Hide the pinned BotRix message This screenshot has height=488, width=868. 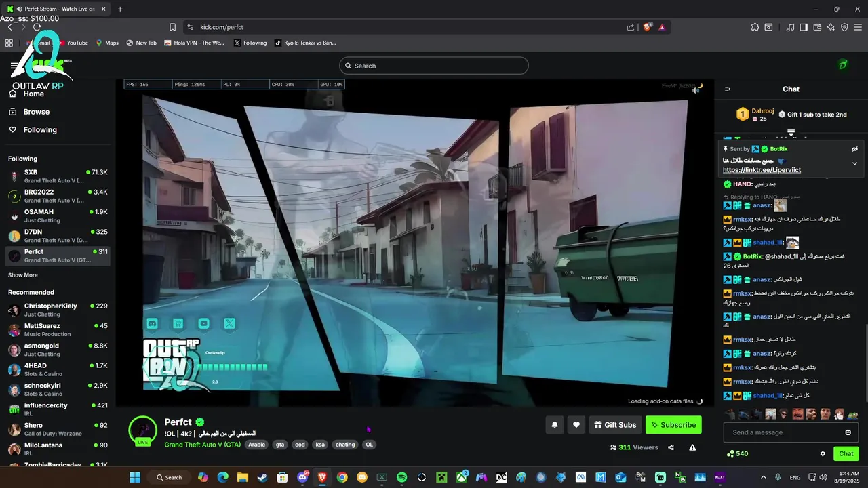tap(854, 148)
